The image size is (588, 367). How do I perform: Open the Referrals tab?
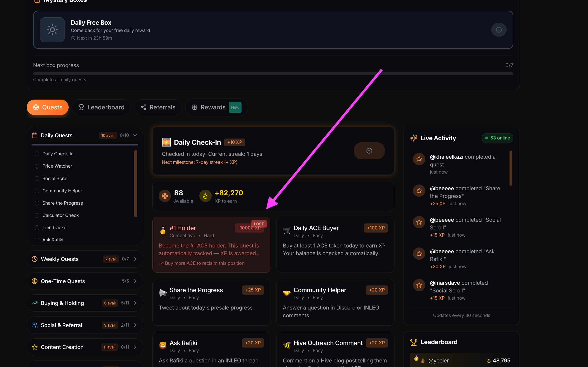158,107
